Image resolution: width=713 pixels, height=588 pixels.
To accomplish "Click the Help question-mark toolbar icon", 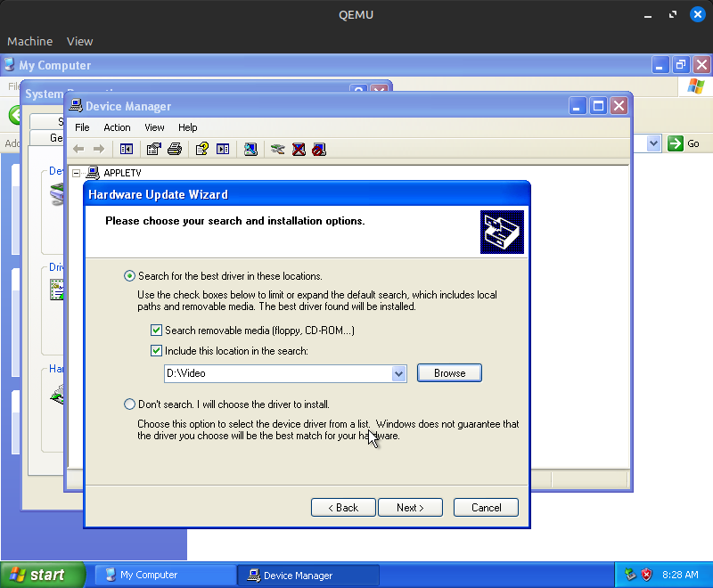I will (x=202, y=149).
